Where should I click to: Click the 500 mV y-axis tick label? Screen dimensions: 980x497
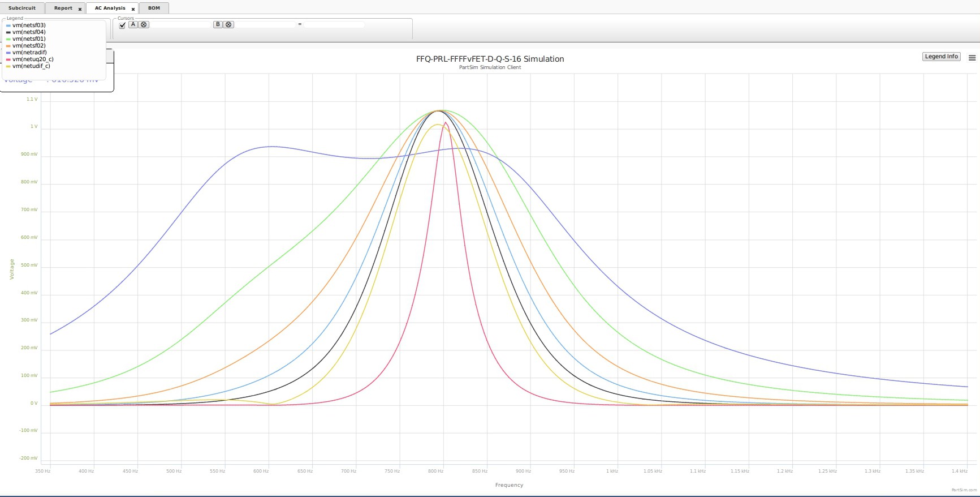coord(29,265)
